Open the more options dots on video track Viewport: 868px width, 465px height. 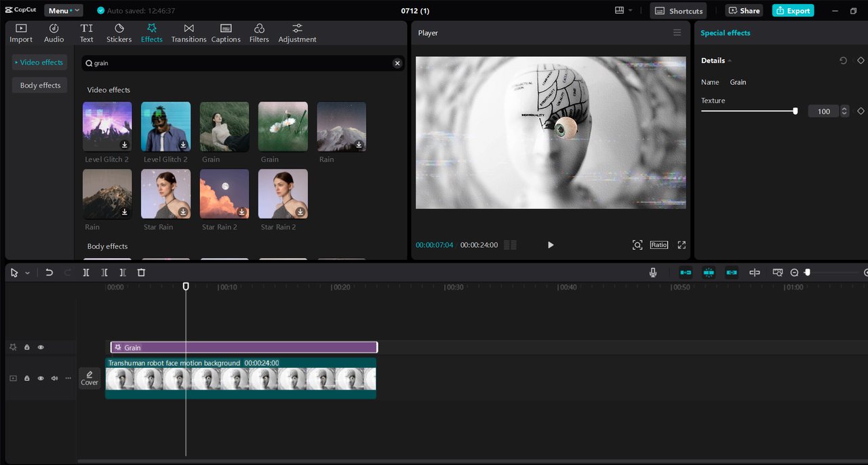pos(68,378)
